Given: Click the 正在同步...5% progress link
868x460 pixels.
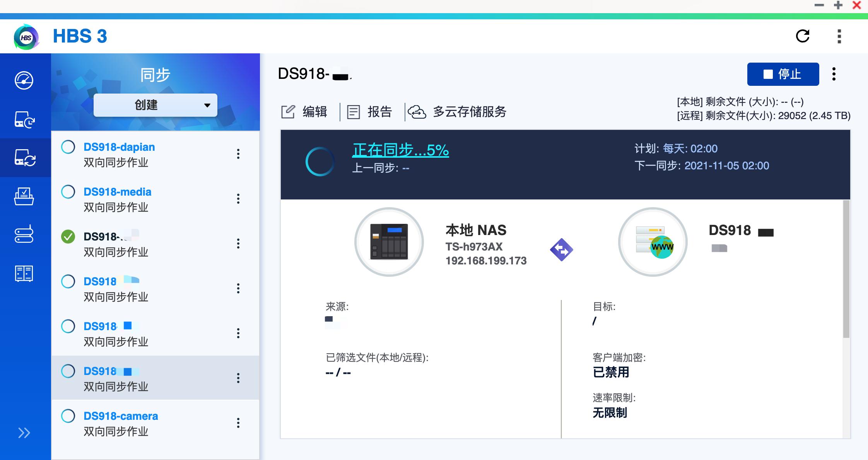Looking at the screenshot, I should (x=400, y=150).
